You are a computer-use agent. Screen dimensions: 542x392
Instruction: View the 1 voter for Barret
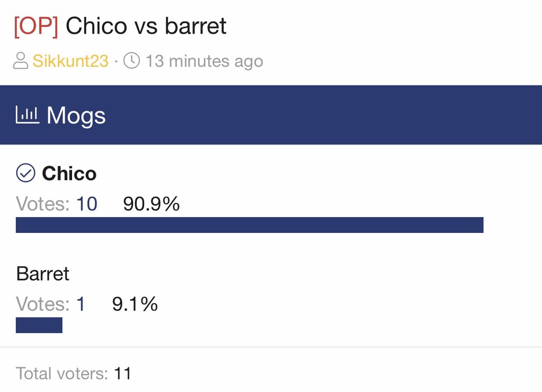81,304
